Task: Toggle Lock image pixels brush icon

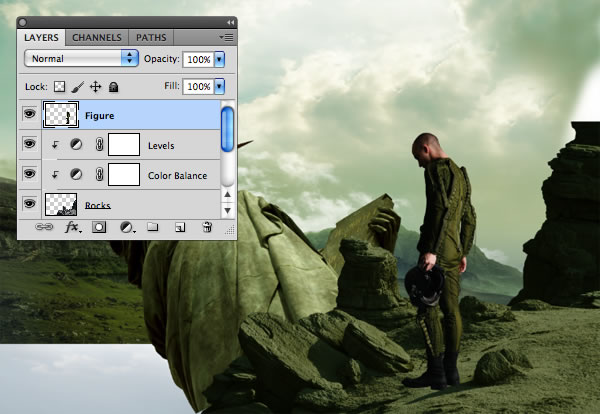Action: pyautogui.click(x=77, y=87)
